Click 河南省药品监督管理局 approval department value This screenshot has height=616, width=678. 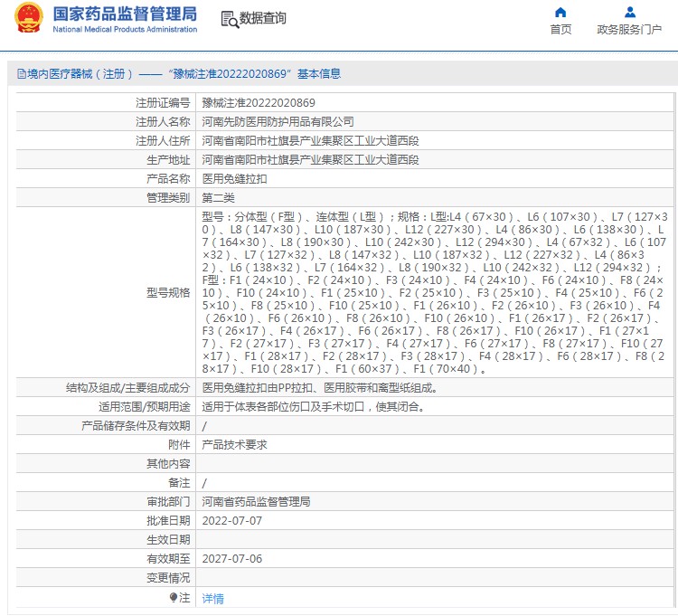pos(256,502)
